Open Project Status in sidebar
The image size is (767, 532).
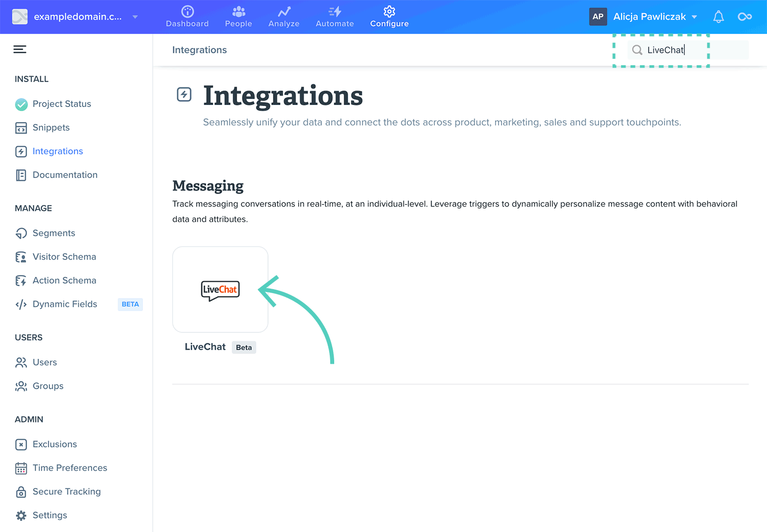(x=62, y=104)
